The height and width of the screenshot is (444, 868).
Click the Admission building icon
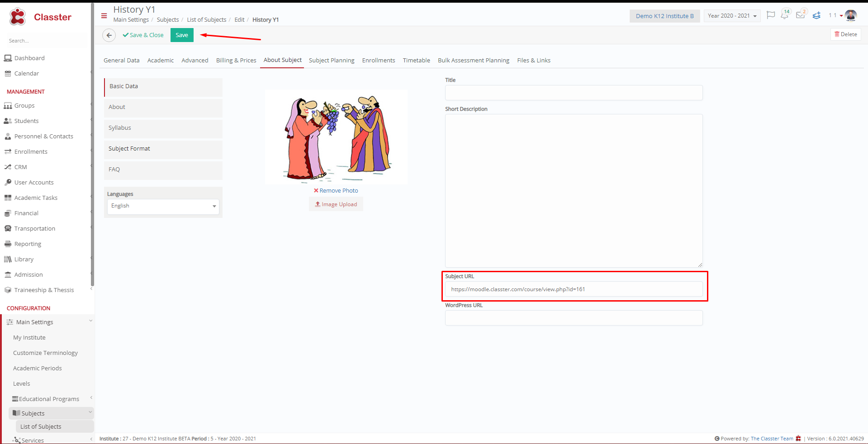click(x=8, y=274)
